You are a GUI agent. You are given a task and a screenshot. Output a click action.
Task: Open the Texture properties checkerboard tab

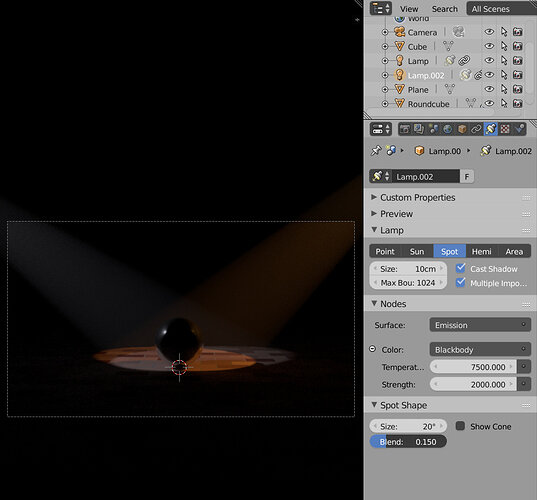[x=505, y=129]
